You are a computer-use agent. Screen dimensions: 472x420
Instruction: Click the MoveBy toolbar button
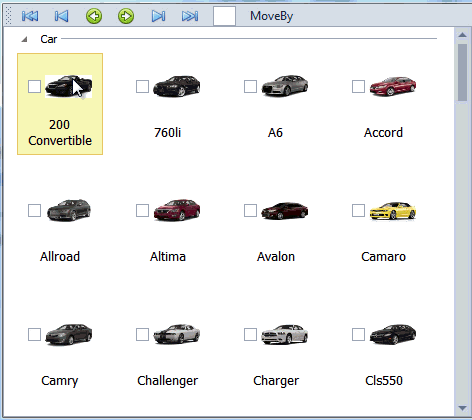pyautogui.click(x=272, y=16)
